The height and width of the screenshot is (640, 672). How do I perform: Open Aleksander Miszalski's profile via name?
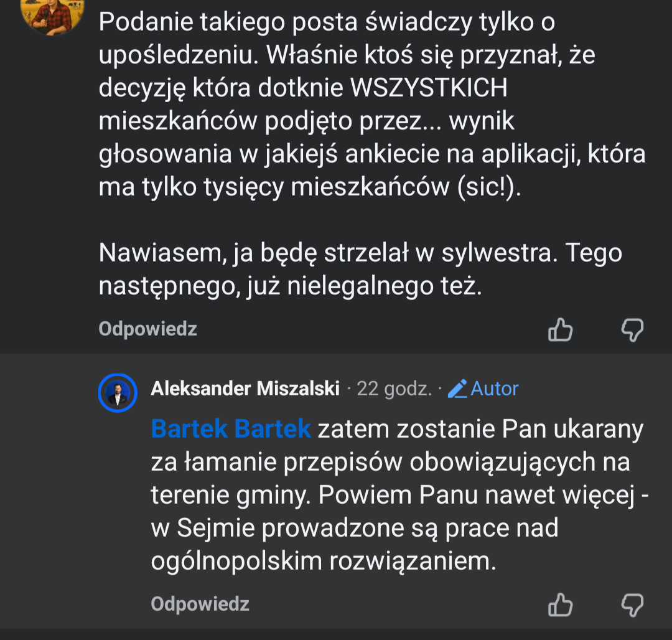[245, 389]
